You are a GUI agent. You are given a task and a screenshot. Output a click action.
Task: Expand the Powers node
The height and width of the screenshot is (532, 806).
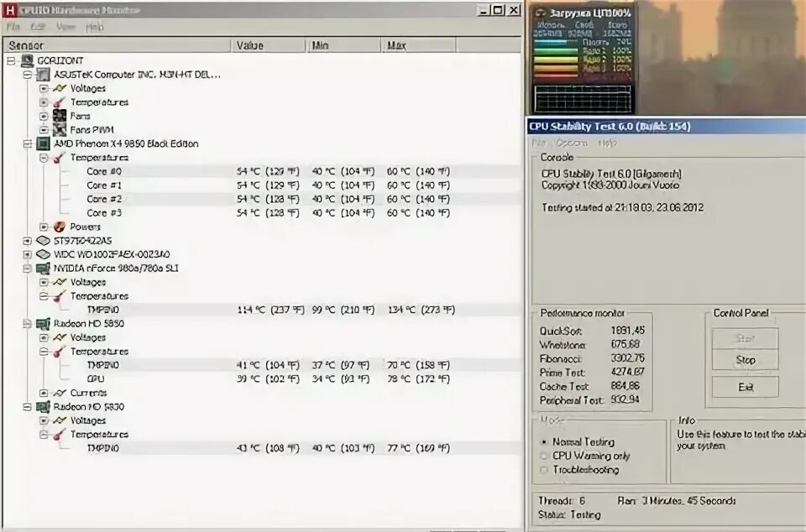click(x=44, y=227)
